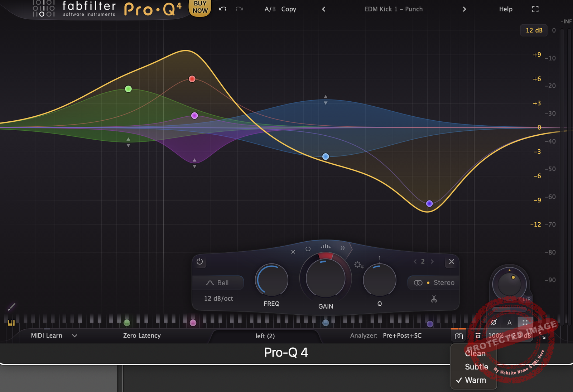Toggle phase invert button
Image resolution: width=573 pixels, height=392 pixels.
click(494, 323)
